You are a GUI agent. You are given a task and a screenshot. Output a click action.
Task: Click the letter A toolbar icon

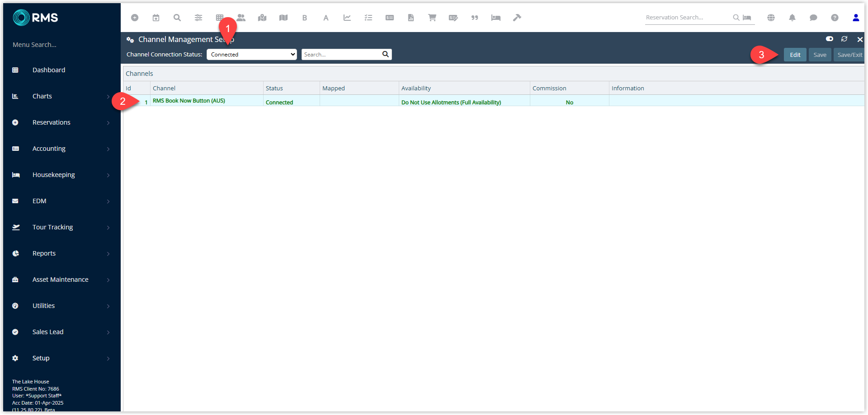(326, 18)
